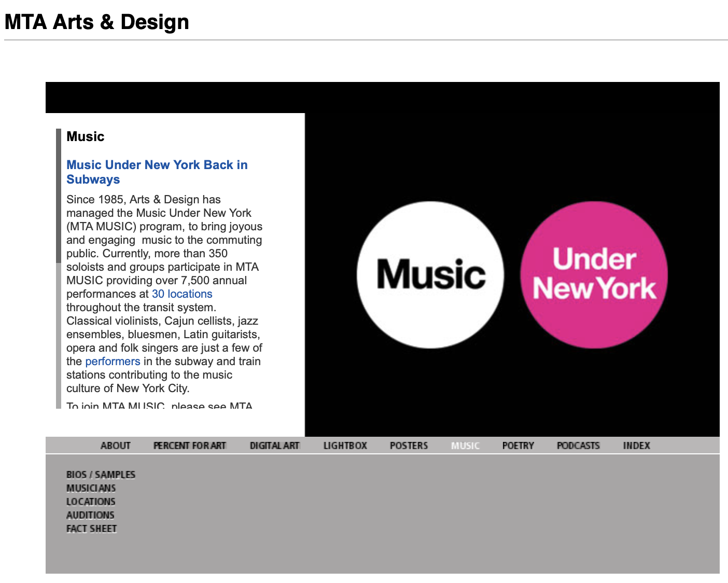Go to the INDEX page
This screenshot has height=583, width=728.
[x=636, y=446]
